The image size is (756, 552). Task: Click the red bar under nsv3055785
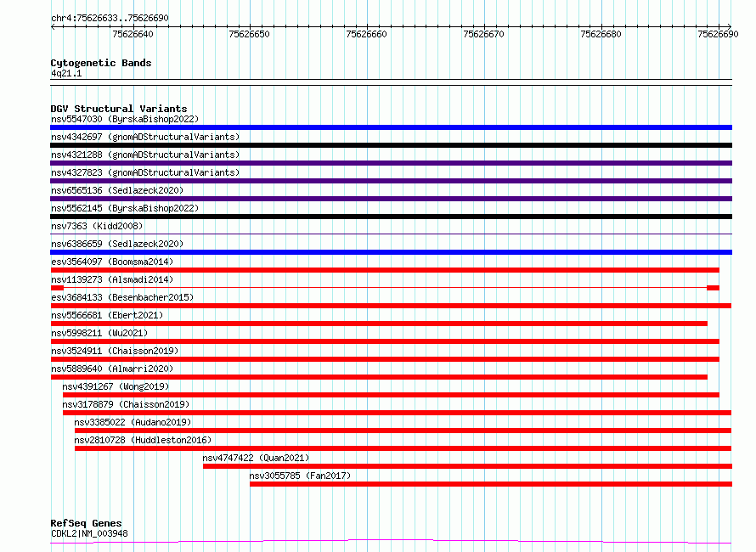(491, 484)
